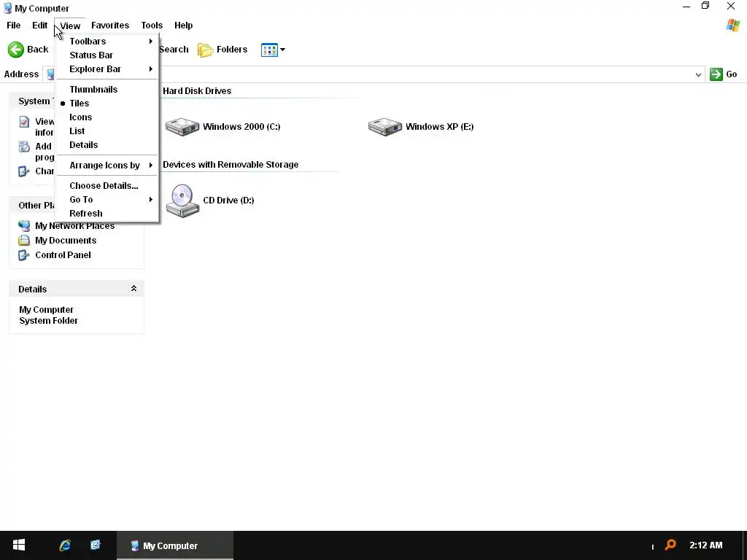Open the My Network Places link
The width and height of the screenshot is (747, 560).
point(75,226)
